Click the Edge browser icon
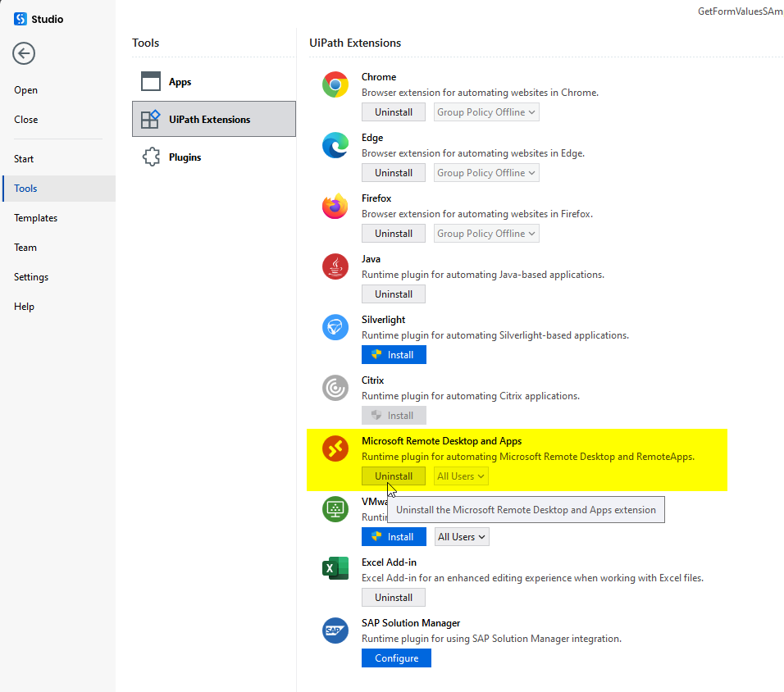Image resolution: width=784 pixels, height=692 pixels. pyautogui.click(x=335, y=145)
